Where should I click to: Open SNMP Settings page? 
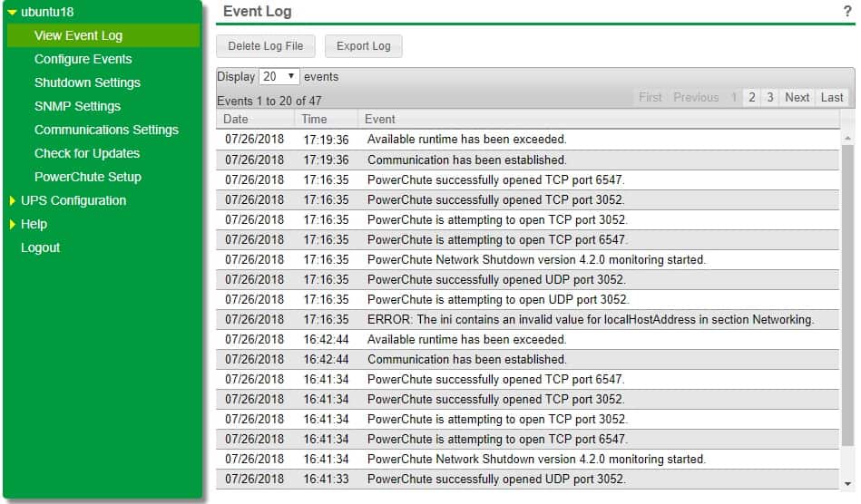coord(77,106)
